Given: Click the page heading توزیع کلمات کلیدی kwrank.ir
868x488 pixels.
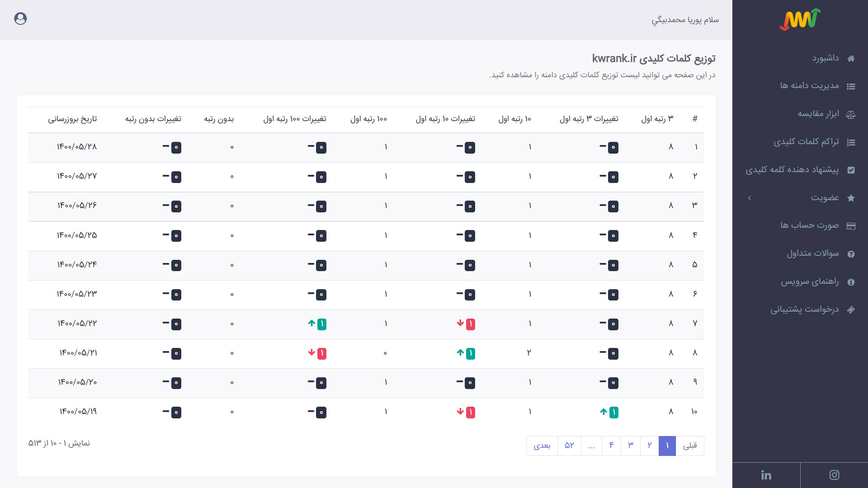Looking at the screenshot, I should pos(654,58).
